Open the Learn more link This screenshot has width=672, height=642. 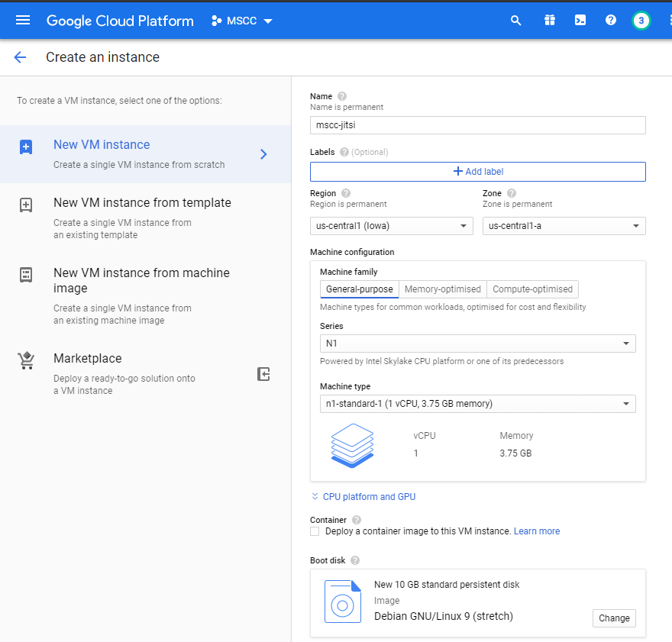point(537,531)
